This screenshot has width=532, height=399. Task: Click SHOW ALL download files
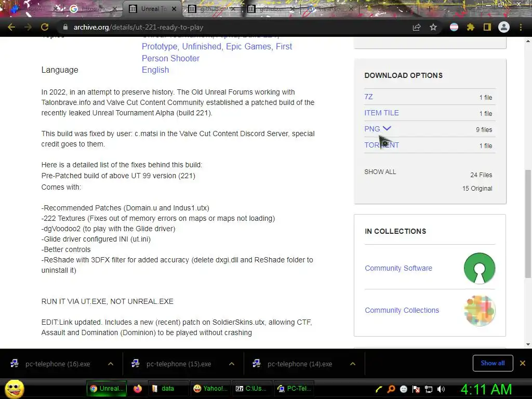click(380, 171)
